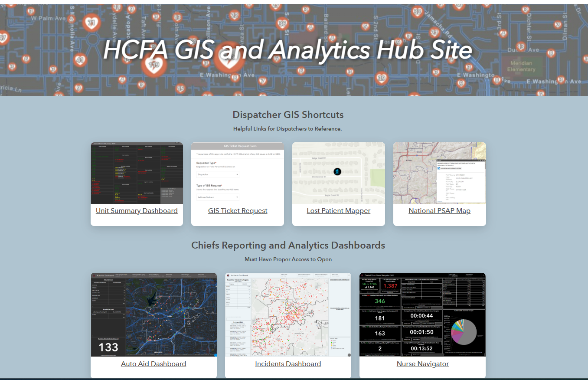588x380 pixels.
Task: Click 'Helpful Links for Dispatchers to Reference.' text
Action: [288, 129]
